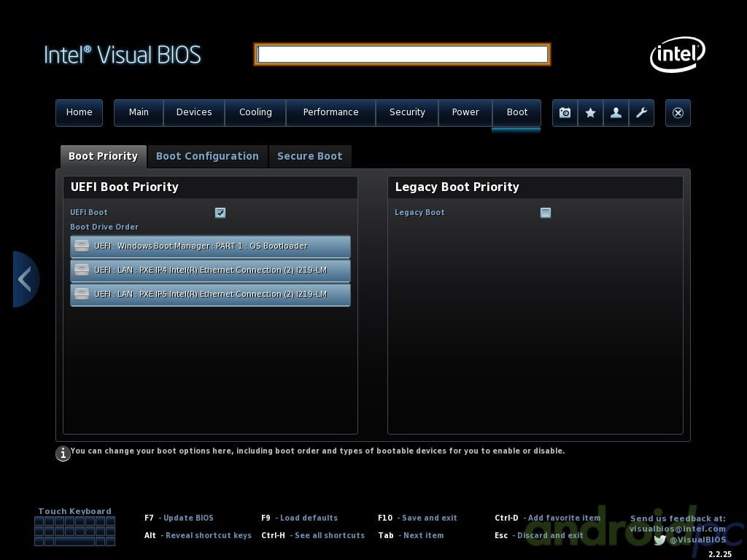Click the info icon beside help text
Screen dimensions: 747x560
pos(63,454)
